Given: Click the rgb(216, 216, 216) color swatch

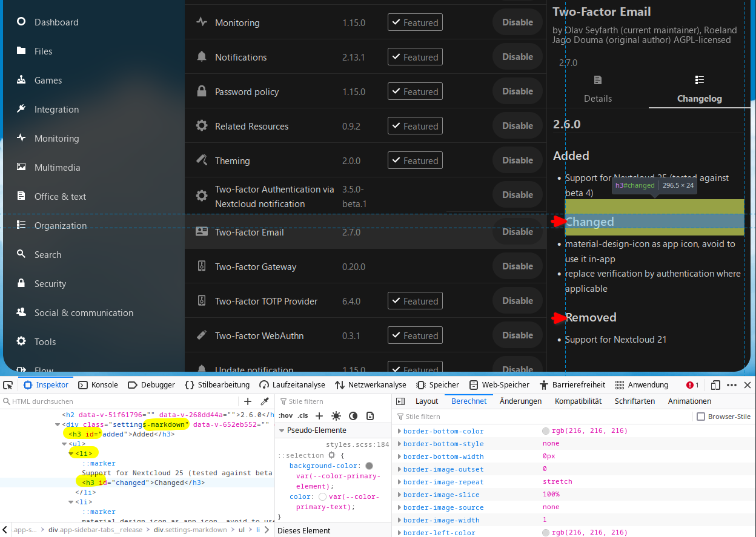Looking at the screenshot, I should 545,430.
